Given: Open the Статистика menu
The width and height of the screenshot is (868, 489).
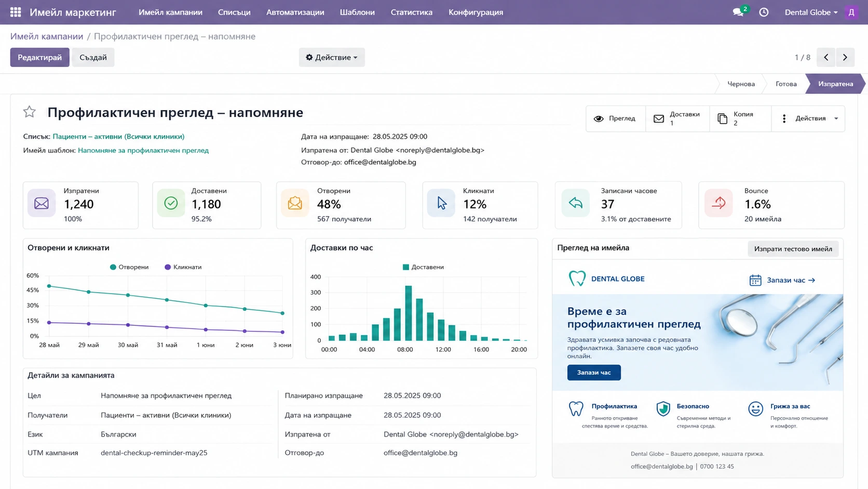Looking at the screenshot, I should coord(411,12).
